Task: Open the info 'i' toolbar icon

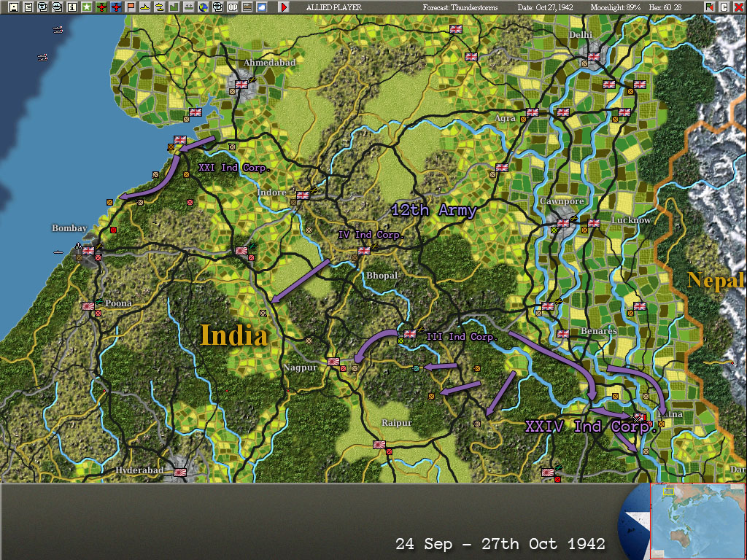Action: tap(72, 7)
